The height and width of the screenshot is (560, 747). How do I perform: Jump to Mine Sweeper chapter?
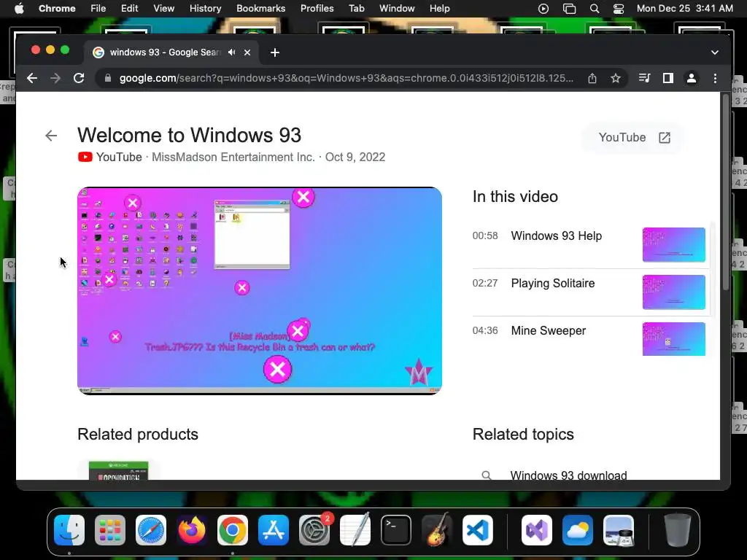pyautogui.click(x=549, y=330)
